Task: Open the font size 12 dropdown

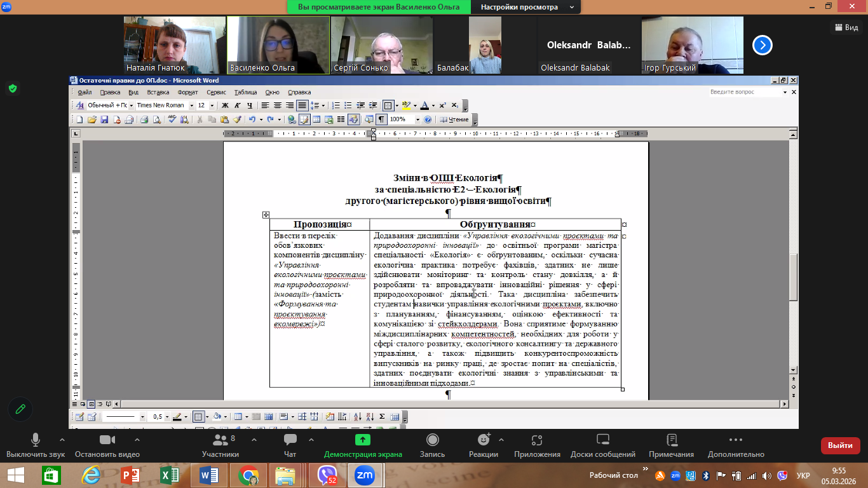Action: (212, 105)
